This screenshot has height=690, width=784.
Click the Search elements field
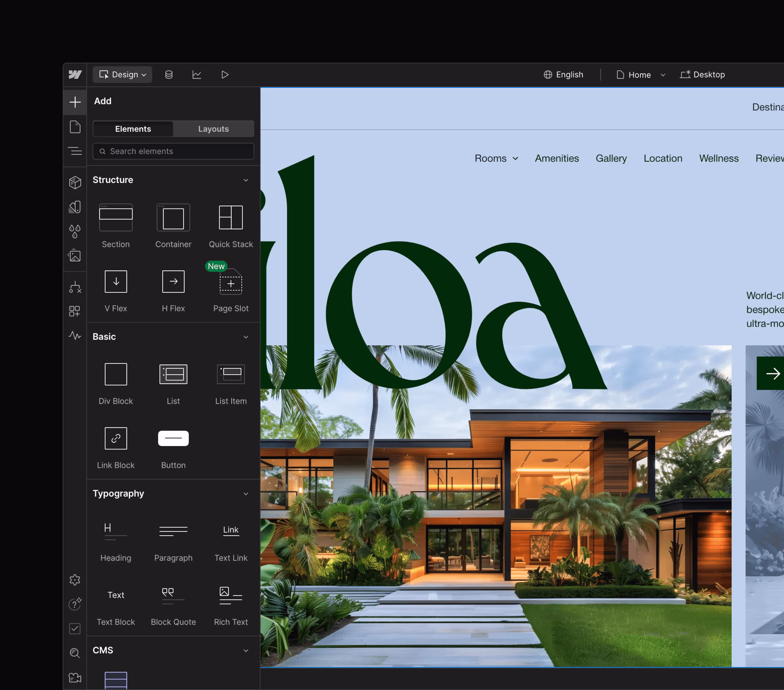(x=173, y=151)
